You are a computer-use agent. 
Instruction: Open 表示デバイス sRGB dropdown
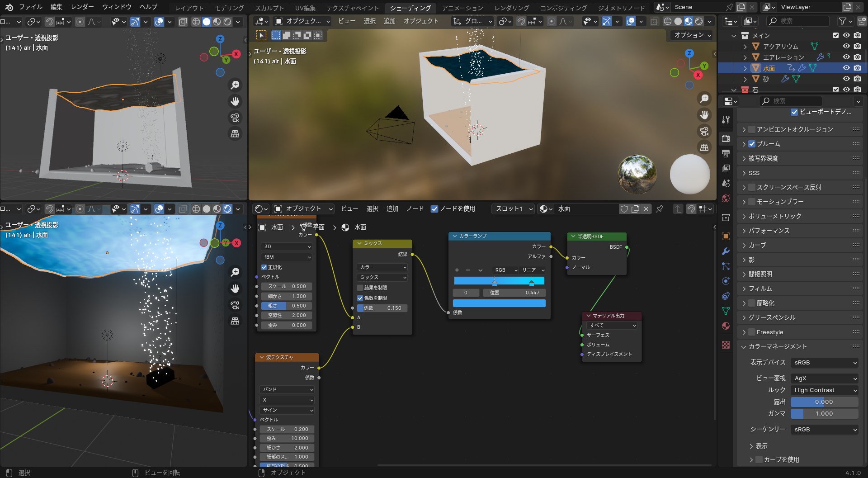[x=825, y=363]
